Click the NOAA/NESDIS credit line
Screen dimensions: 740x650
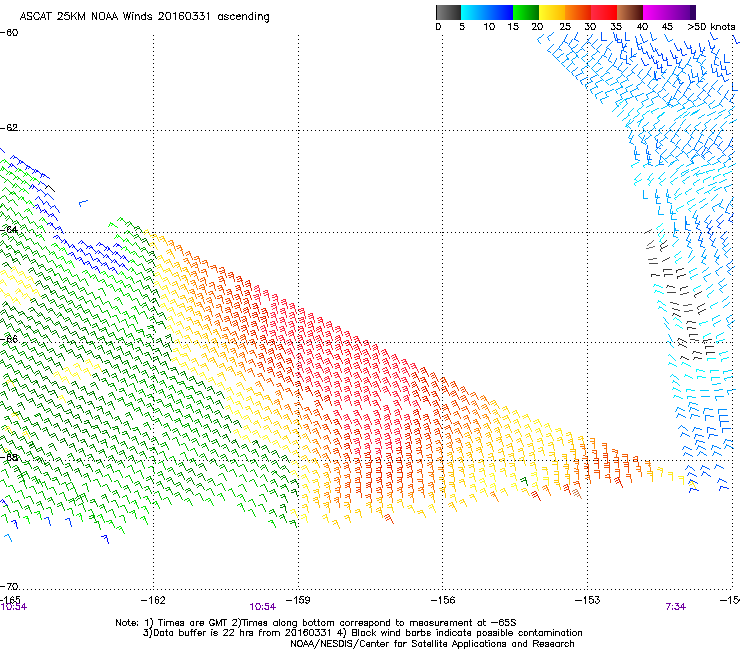(432, 644)
